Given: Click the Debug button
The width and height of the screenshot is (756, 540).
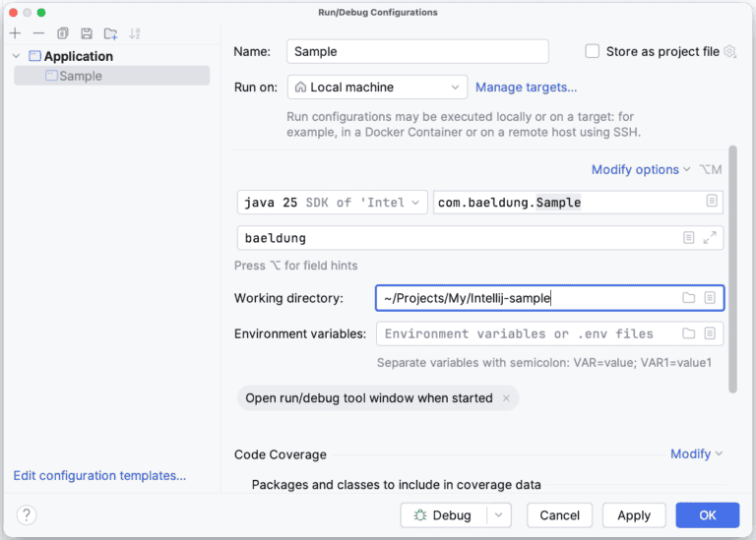Looking at the screenshot, I should pyautogui.click(x=443, y=515).
